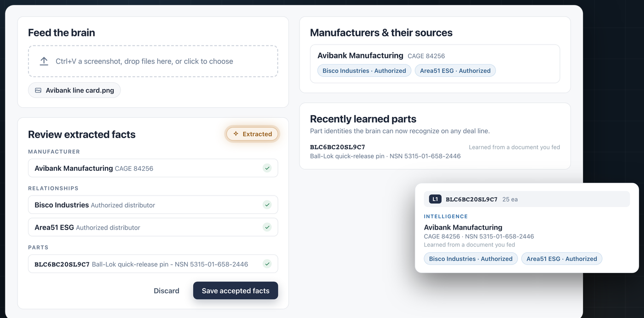This screenshot has height=318, width=644.
Task: Click Save accepted facts button
Action: (x=236, y=290)
